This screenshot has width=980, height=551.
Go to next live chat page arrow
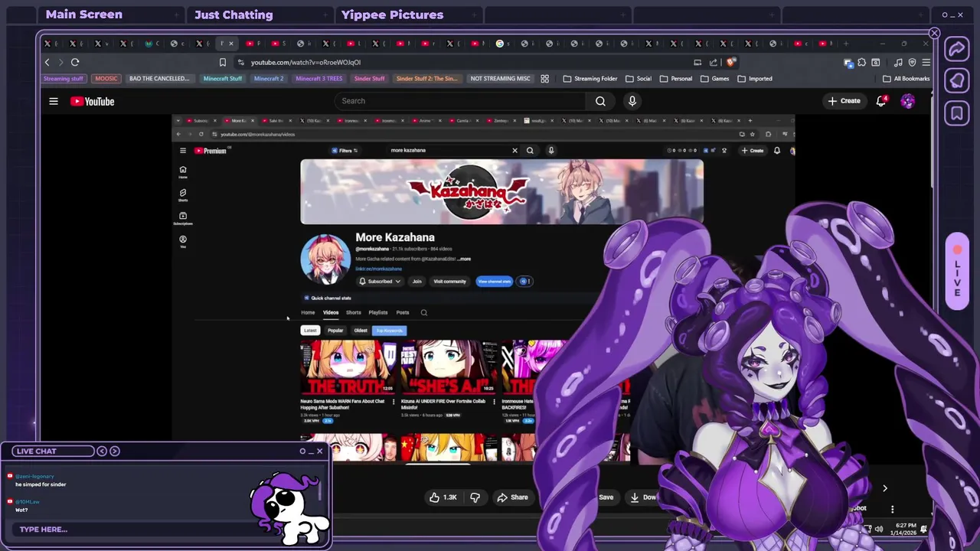click(x=115, y=451)
